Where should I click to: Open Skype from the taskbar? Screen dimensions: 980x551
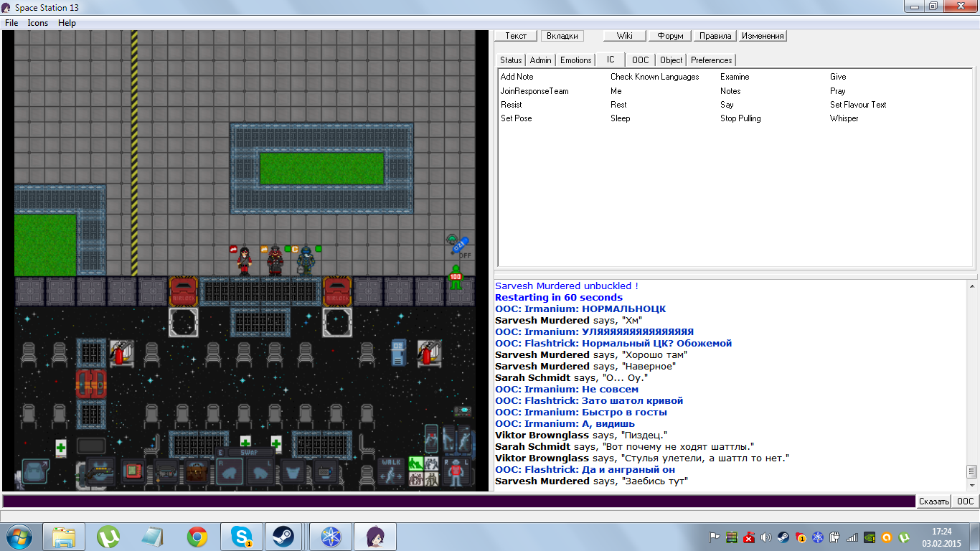(242, 537)
